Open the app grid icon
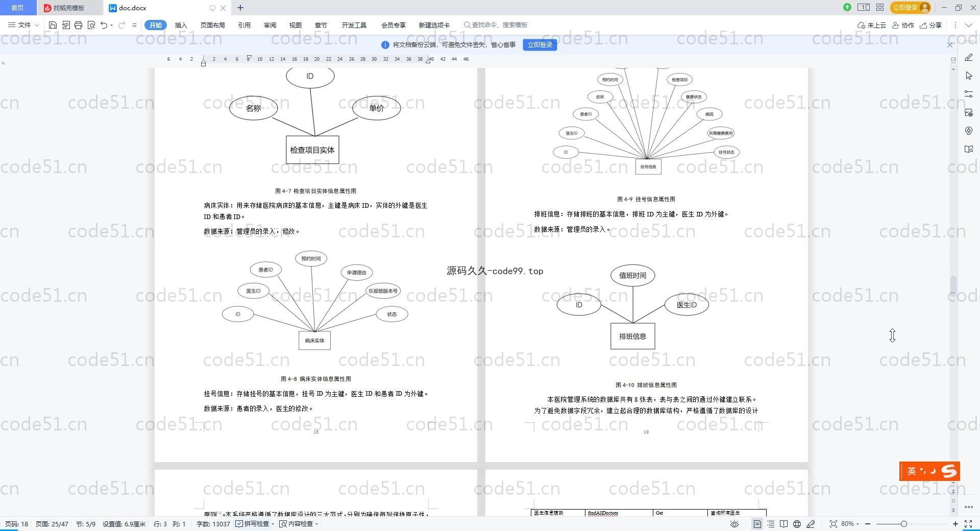The image size is (980, 531). pyautogui.click(x=880, y=7)
